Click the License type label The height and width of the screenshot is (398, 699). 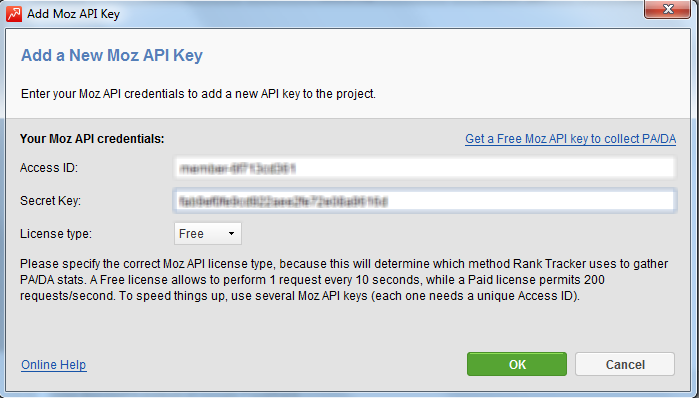[56, 234]
